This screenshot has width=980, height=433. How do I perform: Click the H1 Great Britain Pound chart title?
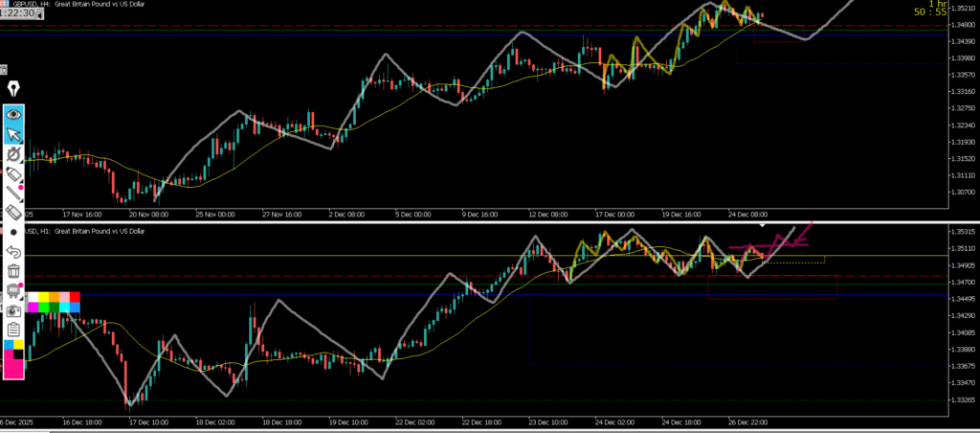point(84,232)
